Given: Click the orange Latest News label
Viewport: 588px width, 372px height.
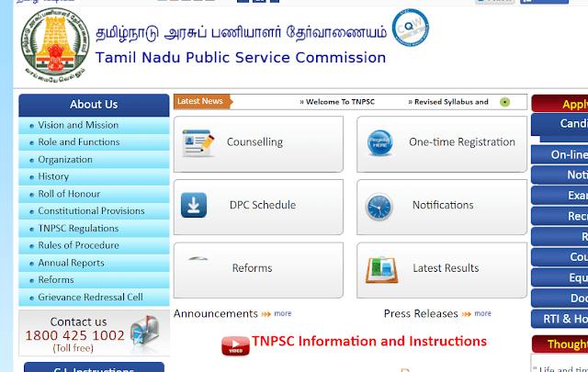Looking at the screenshot, I should (202, 101).
